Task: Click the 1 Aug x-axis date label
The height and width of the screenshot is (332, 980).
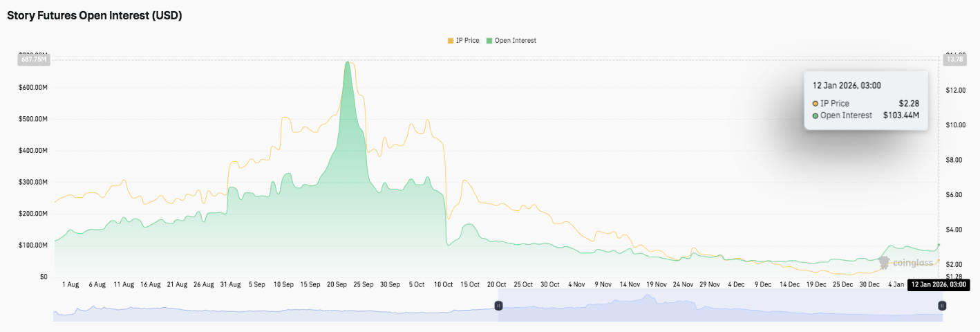Action: (x=70, y=284)
